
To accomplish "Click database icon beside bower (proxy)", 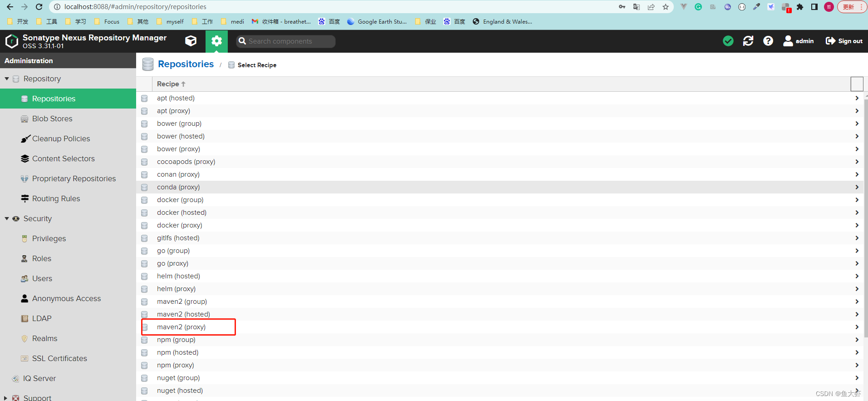I will (x=144, y=149).
